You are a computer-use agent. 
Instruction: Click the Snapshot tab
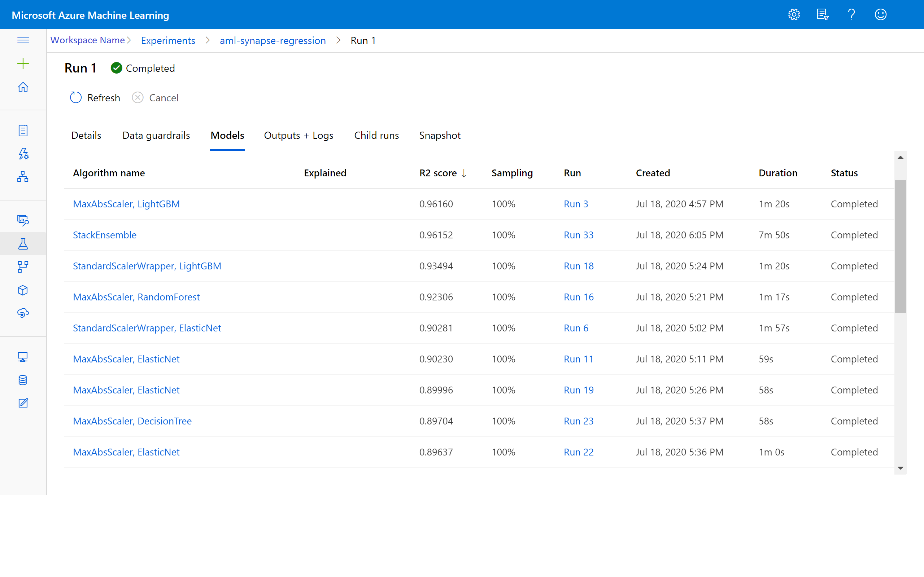tap(440, 136)
